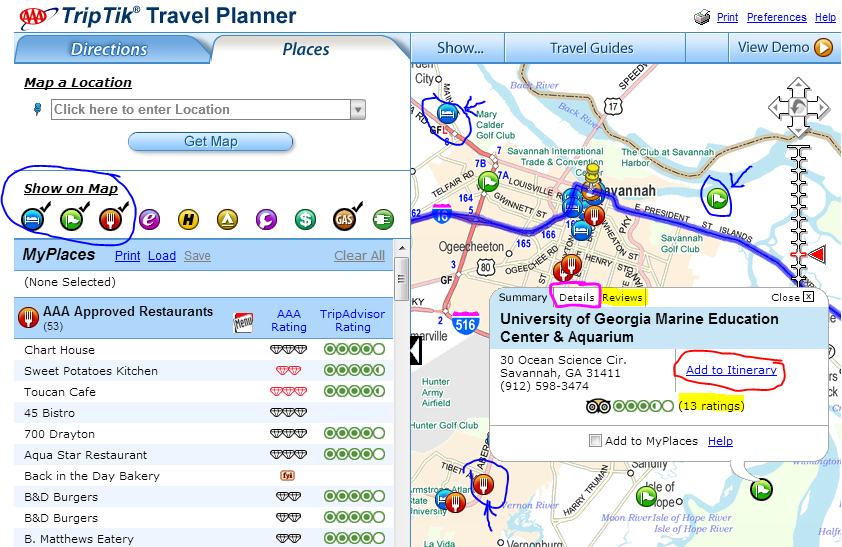The image size is (842, 547).
Task: Click hotel marker near Mary Calder Golf Club
Action: click(447, 113)
